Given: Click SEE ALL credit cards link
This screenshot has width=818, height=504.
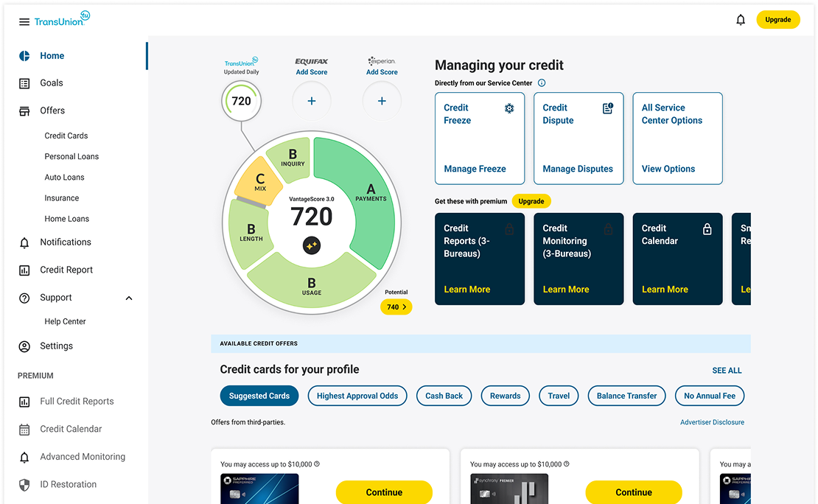Looking at the screenshot, I should [x=727, y=371].
